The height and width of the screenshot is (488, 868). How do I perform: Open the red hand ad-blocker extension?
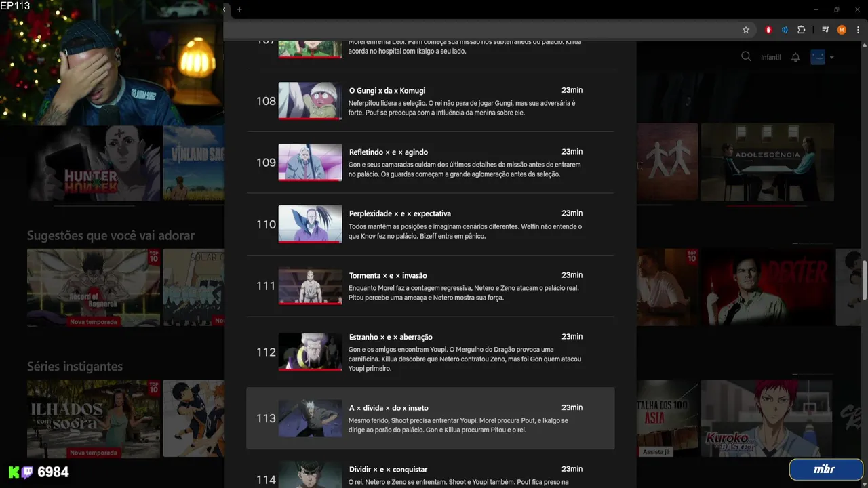click(768, 30)
